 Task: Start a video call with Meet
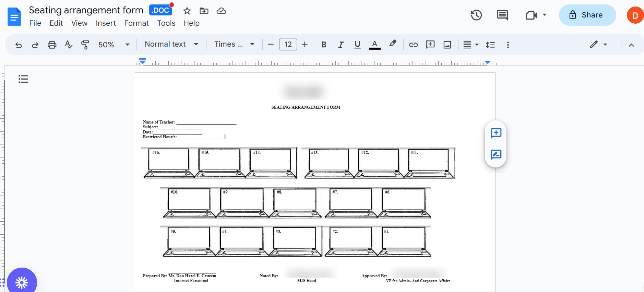(531, 15)
